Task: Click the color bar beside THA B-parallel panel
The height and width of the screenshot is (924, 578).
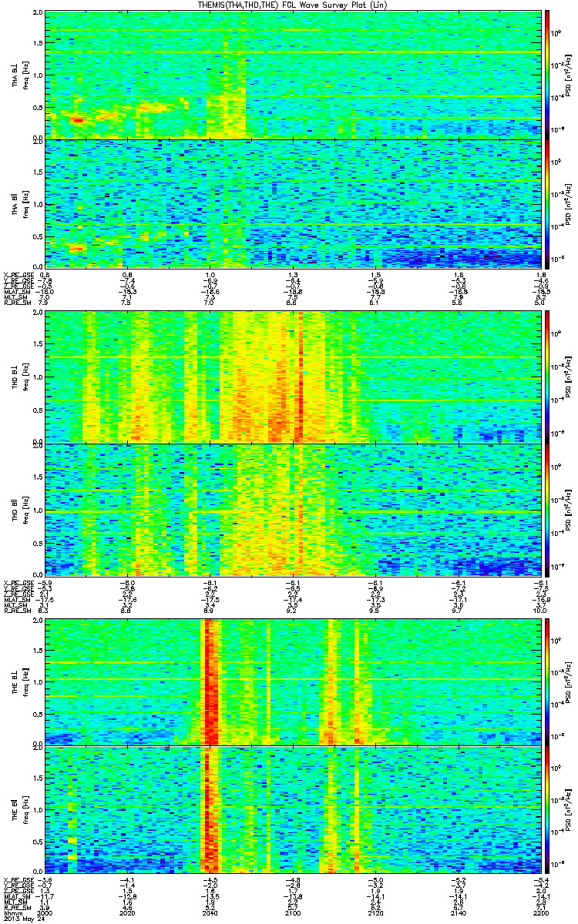Action: click(x=547, y=203)
